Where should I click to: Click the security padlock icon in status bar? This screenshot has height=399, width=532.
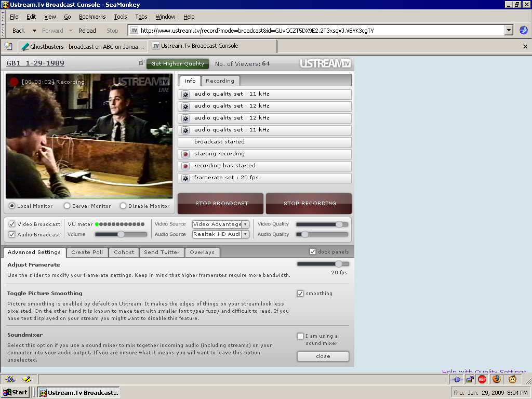(470, 379)
